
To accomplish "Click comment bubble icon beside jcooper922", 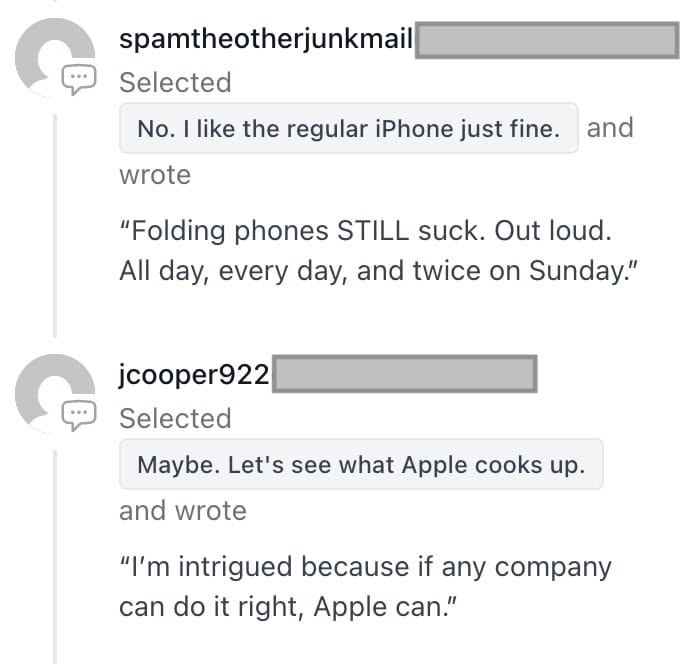I will click(x=79, y=415).
